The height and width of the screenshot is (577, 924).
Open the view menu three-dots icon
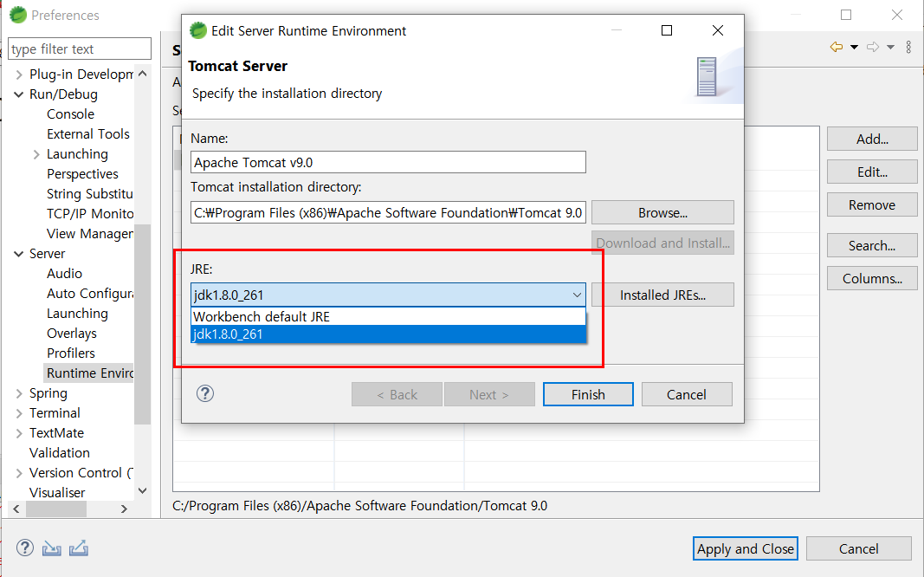tap(908, 47)
